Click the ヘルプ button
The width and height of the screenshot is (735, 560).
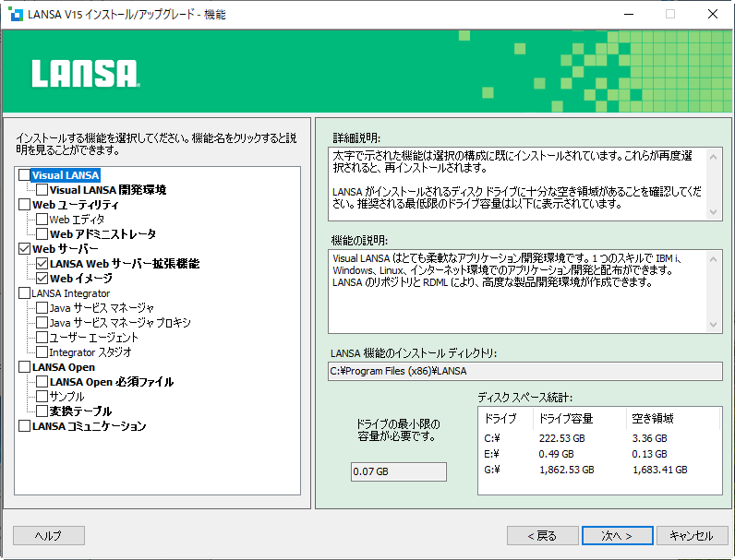point(49,535)
